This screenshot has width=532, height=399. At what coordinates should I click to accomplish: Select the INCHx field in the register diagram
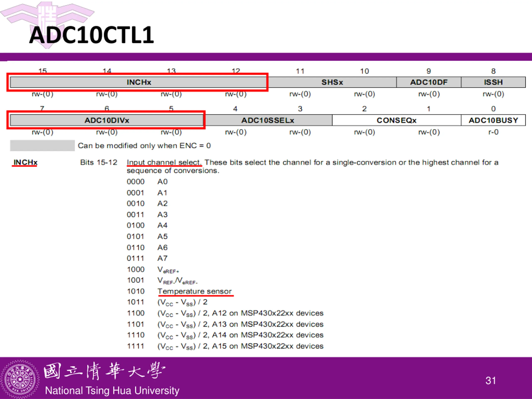pyautogui.click(x=139, y=82)
